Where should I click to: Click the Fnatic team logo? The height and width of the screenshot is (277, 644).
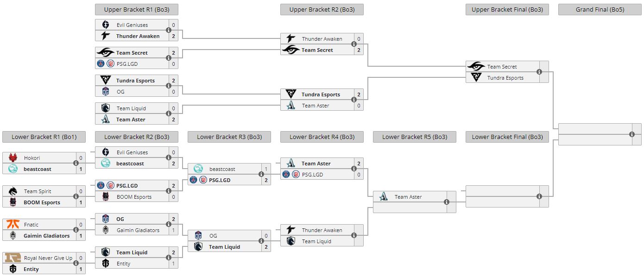13,225
